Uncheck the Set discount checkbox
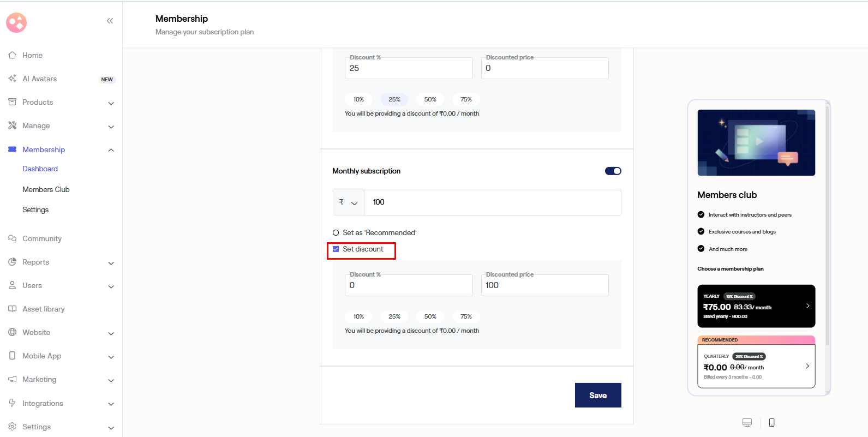 pyautogui.click(x=336, y=249)
